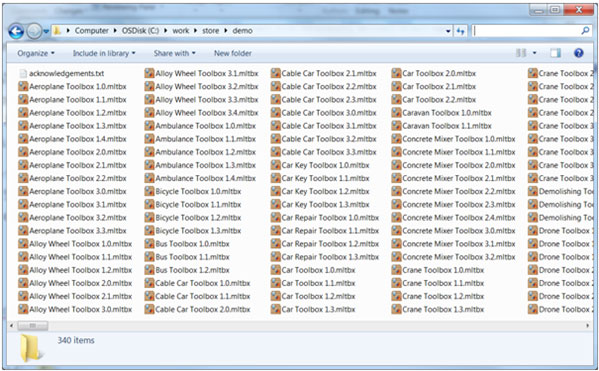Open the Organize menu

pos(36,53)
